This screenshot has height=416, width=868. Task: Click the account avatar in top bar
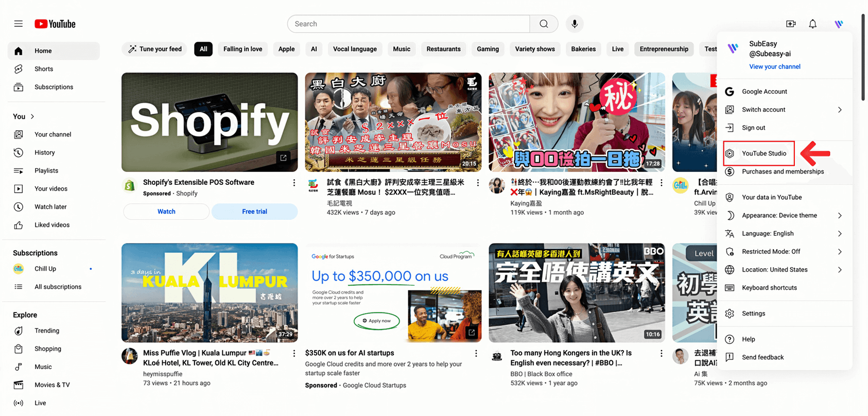point(839,24)
